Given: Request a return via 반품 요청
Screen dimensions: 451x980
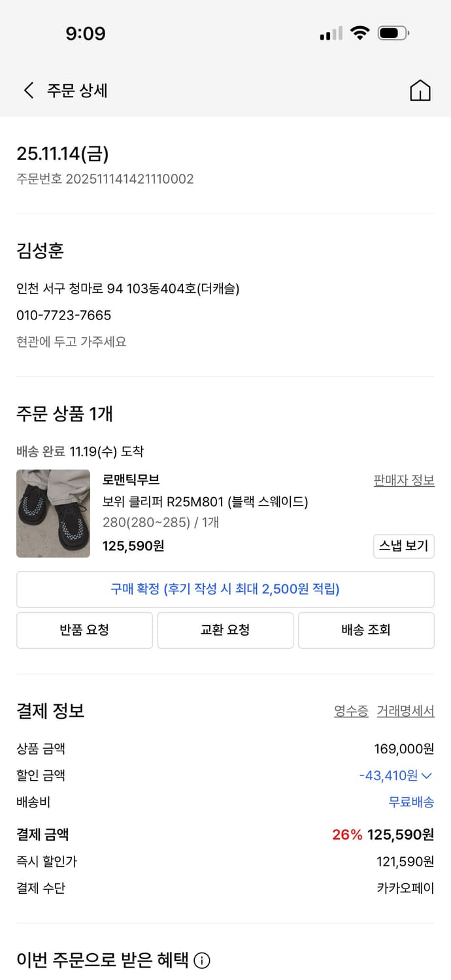Looking at the screenshot, I should 84,630.
